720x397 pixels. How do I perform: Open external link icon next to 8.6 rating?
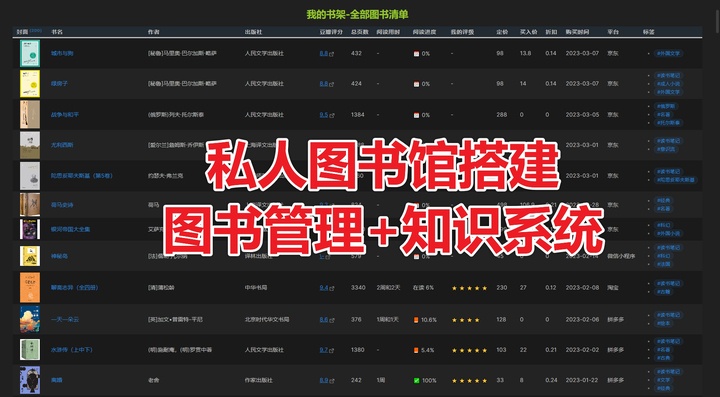click(332, 320)
